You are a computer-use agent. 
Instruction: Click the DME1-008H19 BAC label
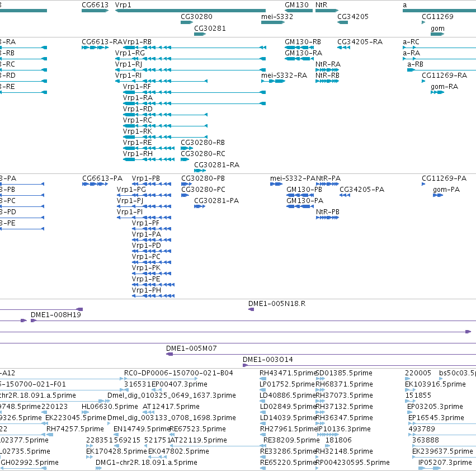(x=56, y=315)
